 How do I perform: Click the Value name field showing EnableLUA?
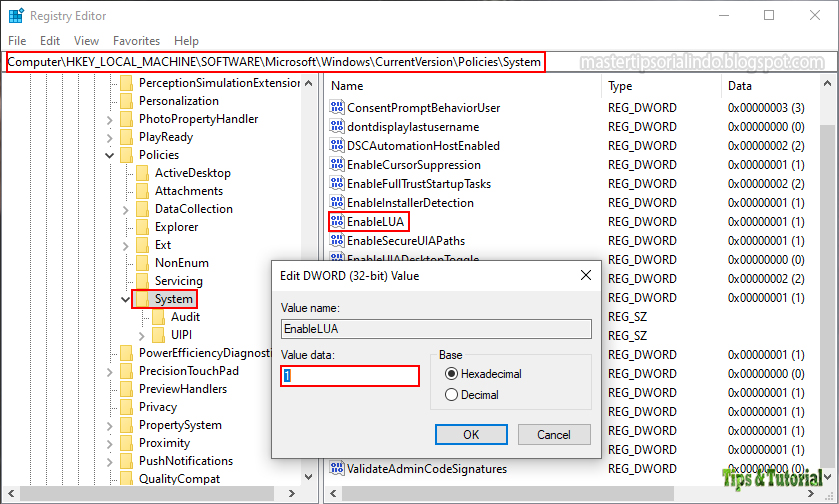(436, 329)
